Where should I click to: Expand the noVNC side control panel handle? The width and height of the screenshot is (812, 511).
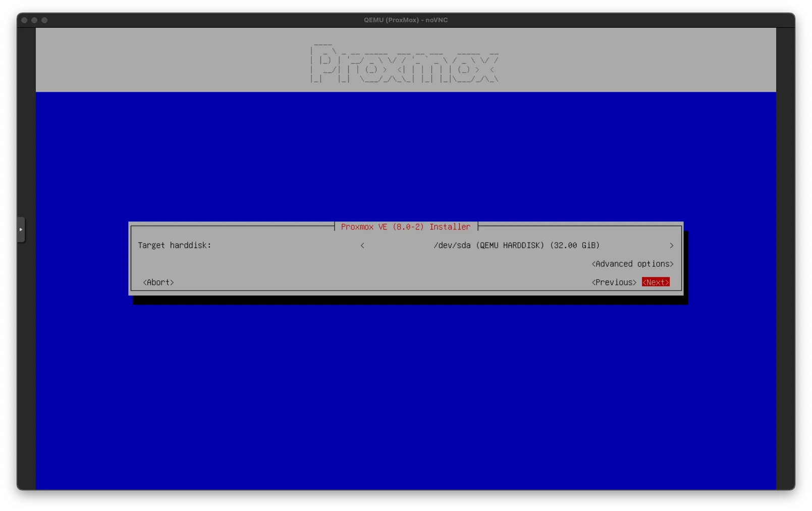[21, 230]
